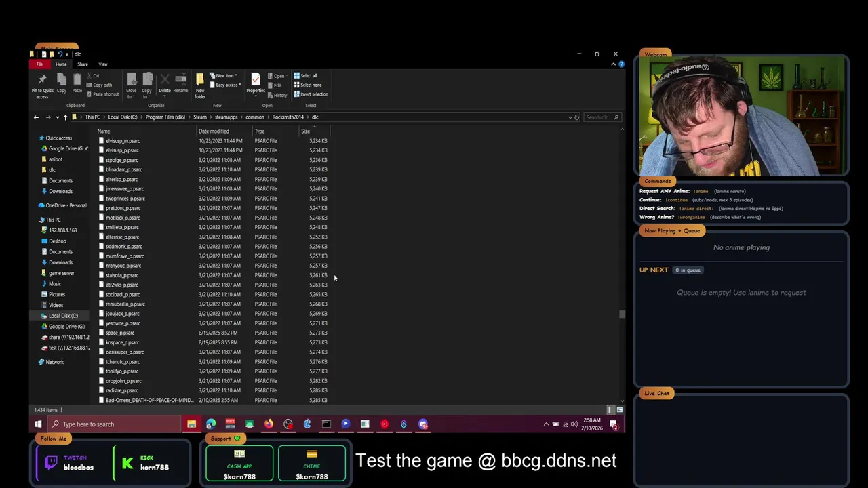Click Rocksmith2014 in address breadcrumb
Image resolution: width=868 pixels, height=488 pixels.
pos(288,117)
